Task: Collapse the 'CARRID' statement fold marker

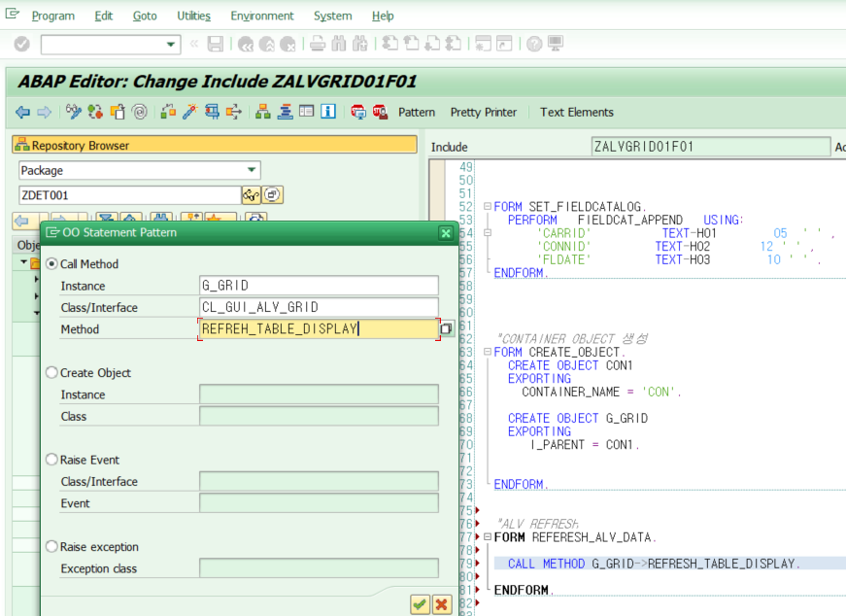Action: [x=488, y=232]
